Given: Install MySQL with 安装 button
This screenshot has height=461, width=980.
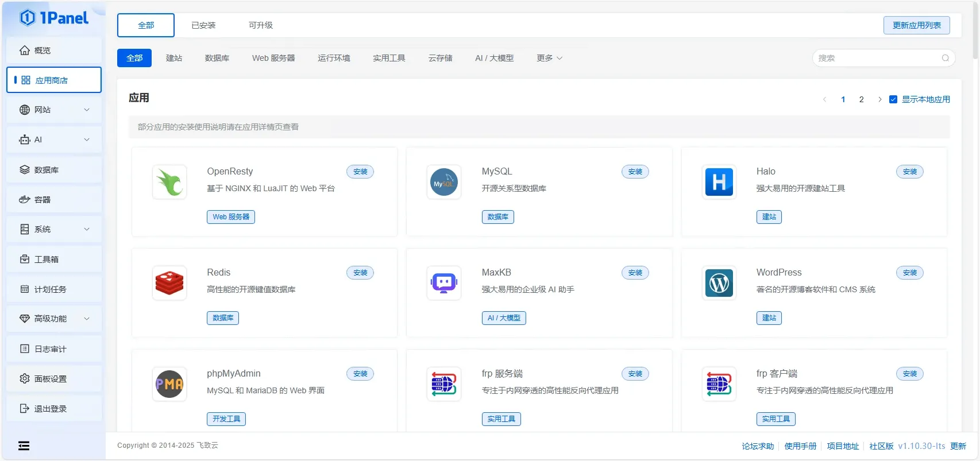Looking at the screenshot, I should coord(635,172).
